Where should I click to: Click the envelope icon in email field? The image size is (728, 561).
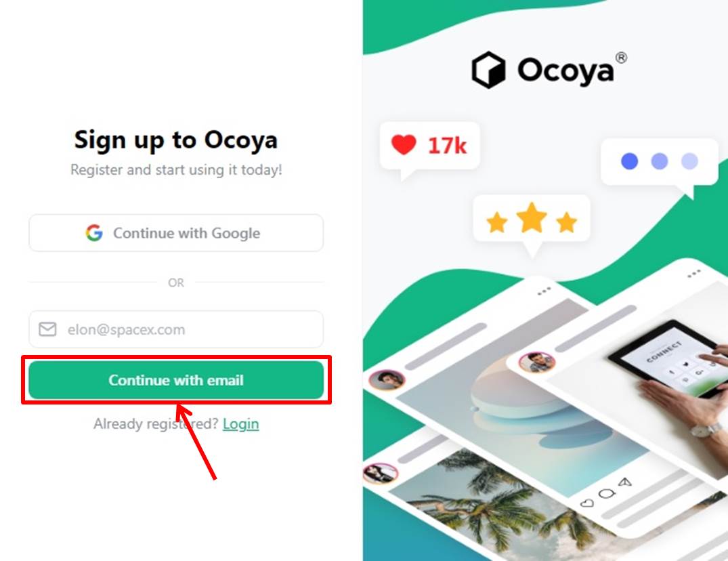(x=47, y=329)
